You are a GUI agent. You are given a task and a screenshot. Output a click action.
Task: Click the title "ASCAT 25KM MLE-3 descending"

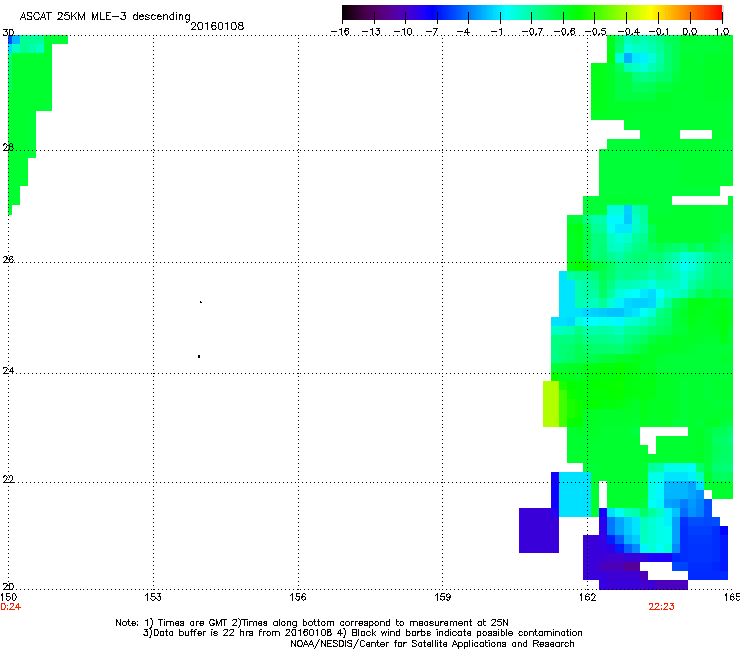pyautogui.click(x=105, y=16)
